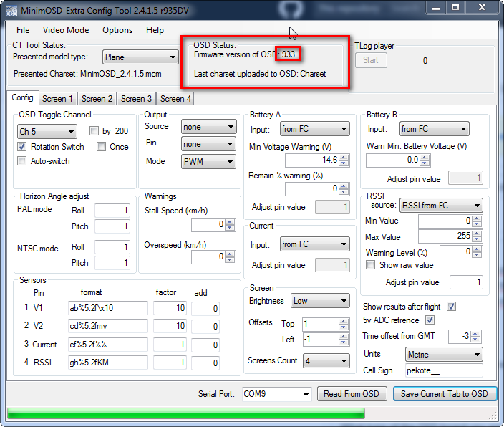Open the Current Input dropdown
The width and height of the screenshot is (504, 427).
pos(315,244)
